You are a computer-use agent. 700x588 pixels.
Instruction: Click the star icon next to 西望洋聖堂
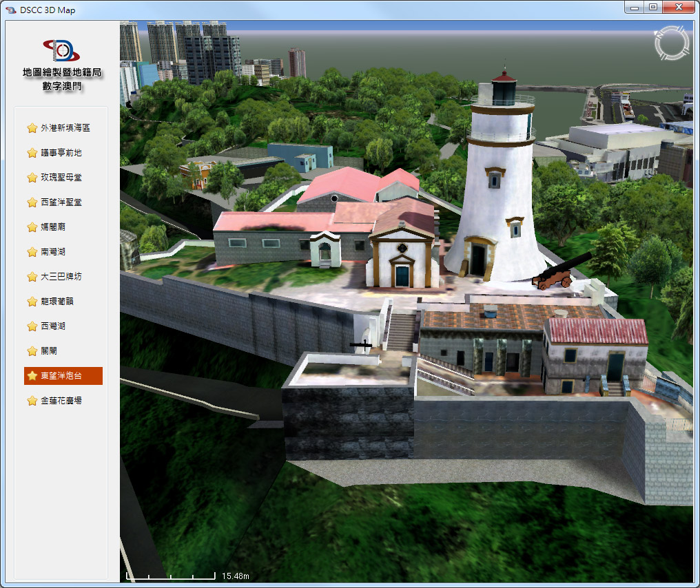[32, 202]
